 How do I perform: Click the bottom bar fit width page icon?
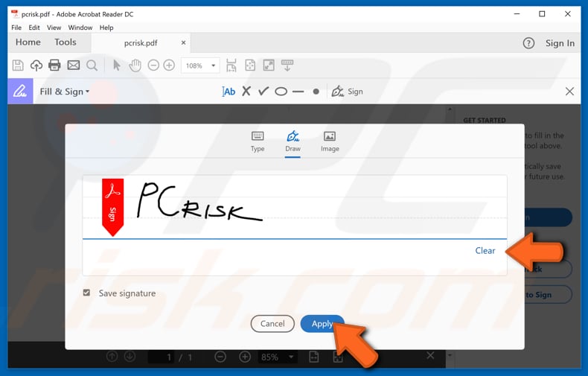[x=314, y=357]
